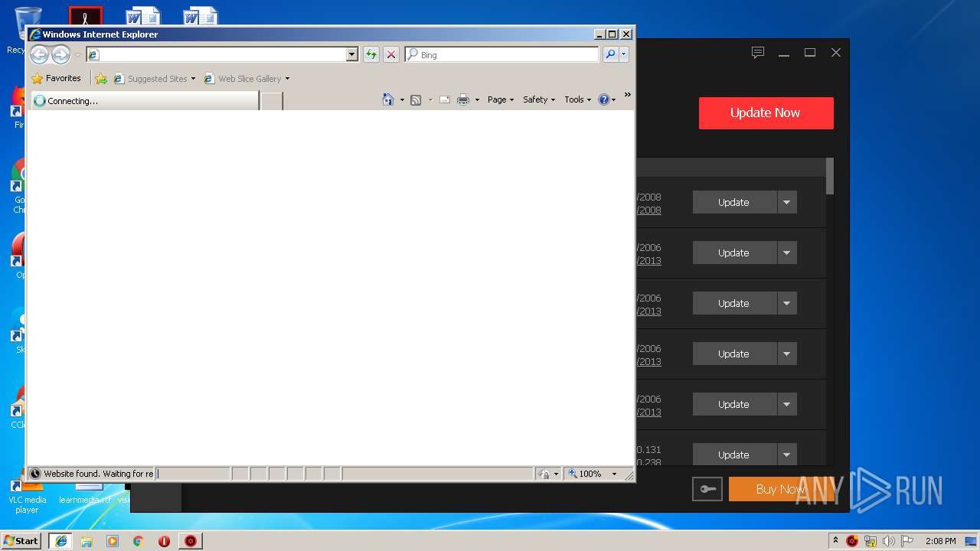Open a new tab in Internet Explorer
The image size is (980, 551).
(x=271, y=100)
